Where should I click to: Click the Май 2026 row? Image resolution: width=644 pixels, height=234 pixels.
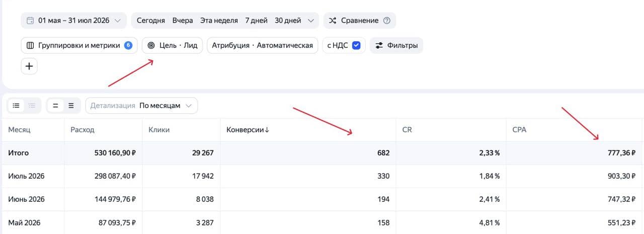click(x=322, y=222)
